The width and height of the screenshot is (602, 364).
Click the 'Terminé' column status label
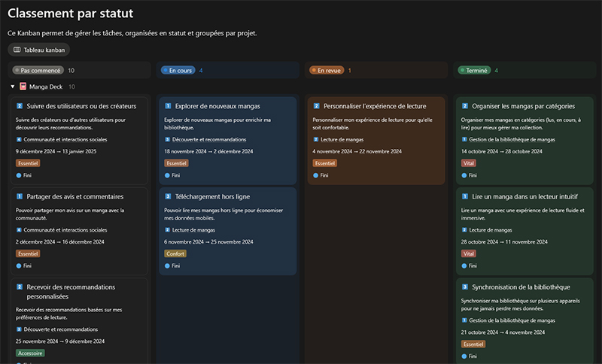474,70
